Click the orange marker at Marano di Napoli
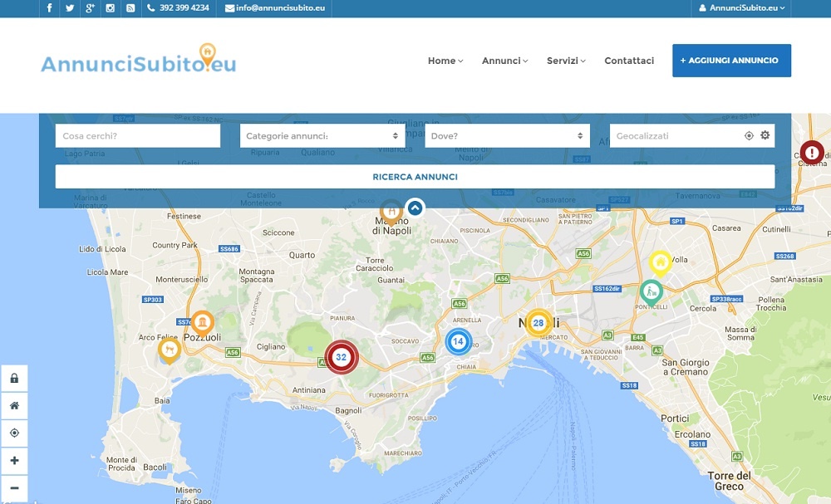 [x=391, y=212]
